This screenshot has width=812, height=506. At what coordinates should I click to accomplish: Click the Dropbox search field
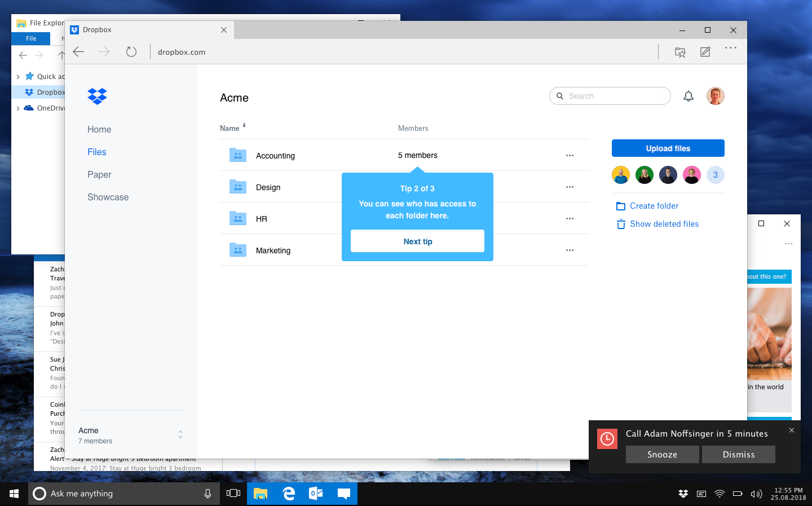610,96
